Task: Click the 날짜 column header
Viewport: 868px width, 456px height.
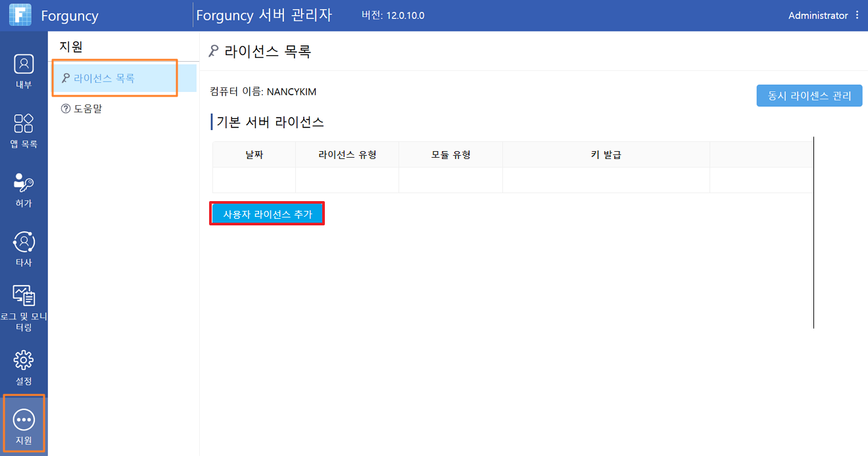Action: (x=254, y=154)
